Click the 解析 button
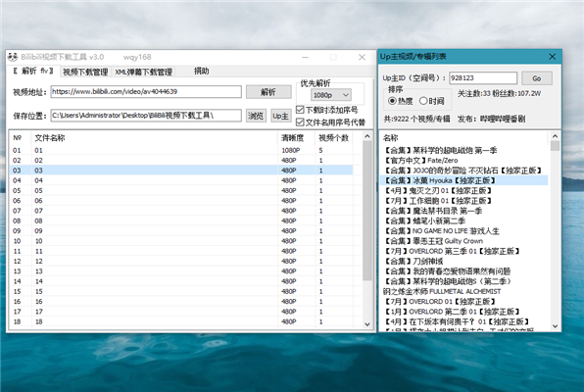 [268, 92]
